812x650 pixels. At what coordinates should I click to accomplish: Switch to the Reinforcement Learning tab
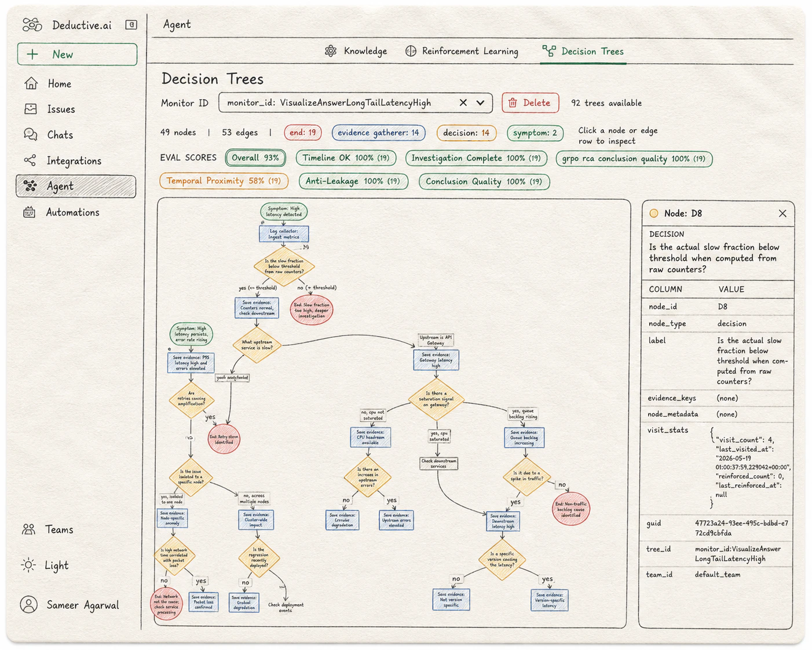(x=462, y=51)
